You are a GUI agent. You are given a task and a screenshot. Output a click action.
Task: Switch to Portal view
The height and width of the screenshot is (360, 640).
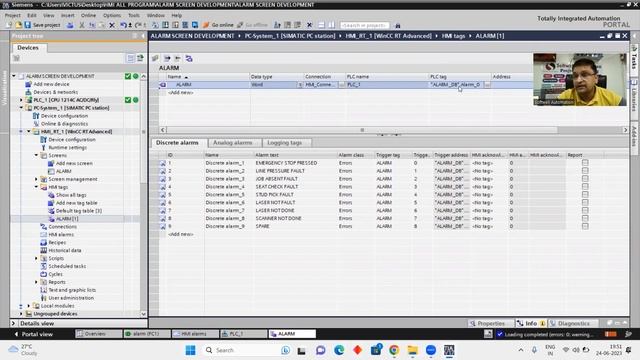[33, 334]
